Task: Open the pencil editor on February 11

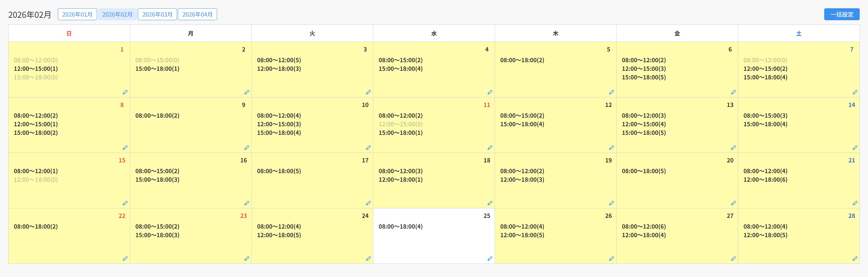Action: click(490, 148)
